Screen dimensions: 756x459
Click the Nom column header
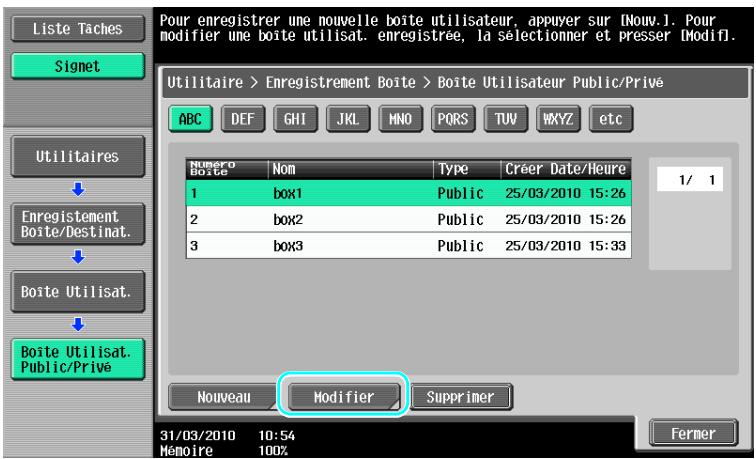351,169
